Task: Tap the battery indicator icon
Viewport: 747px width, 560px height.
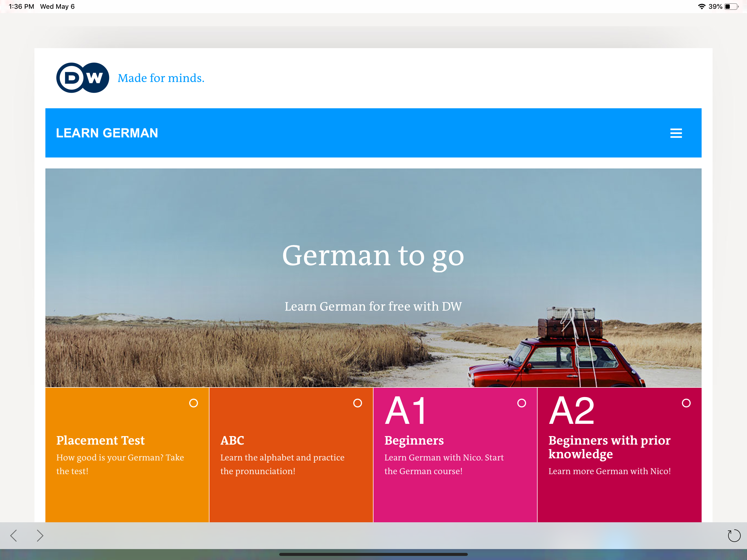Action: pos(731,6)
